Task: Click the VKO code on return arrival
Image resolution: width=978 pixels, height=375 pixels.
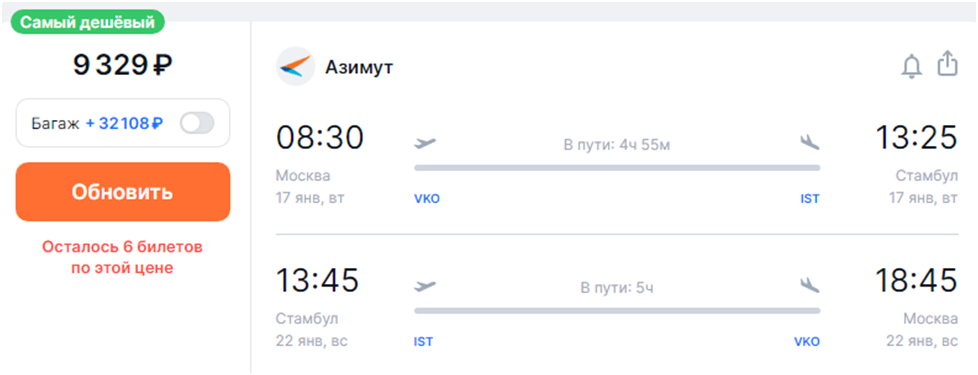Action: 806,342
